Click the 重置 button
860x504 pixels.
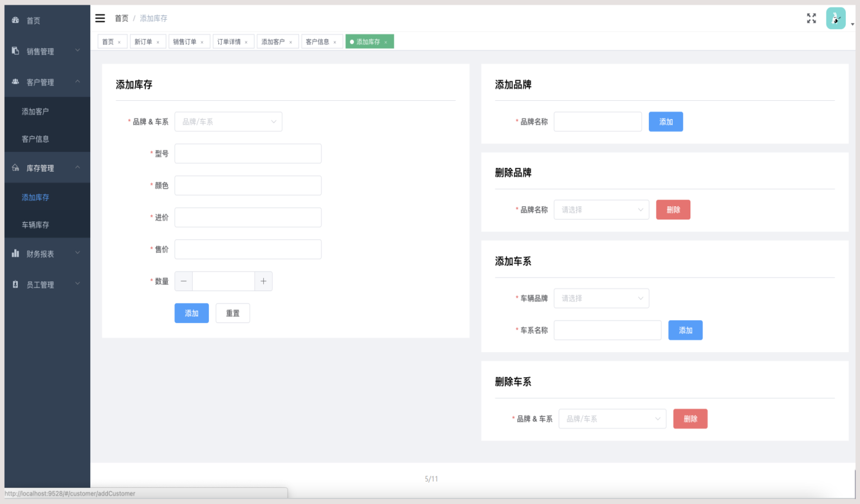(232, 313)
